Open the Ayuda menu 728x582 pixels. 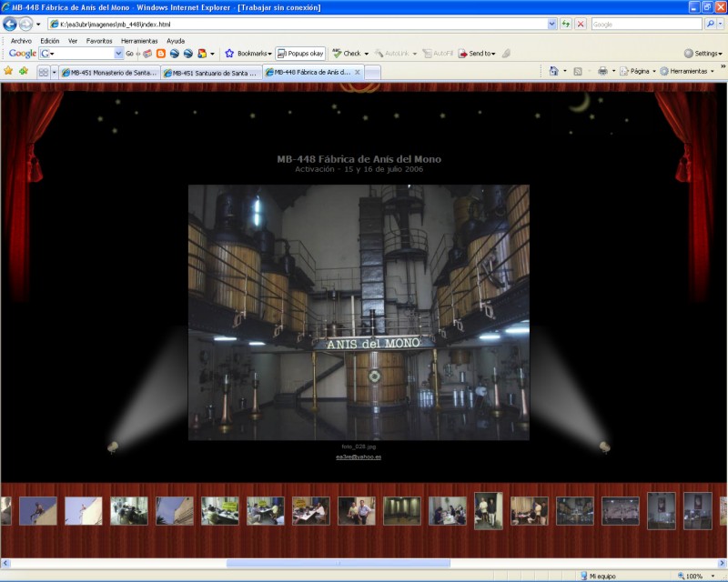tap(176, 41)
